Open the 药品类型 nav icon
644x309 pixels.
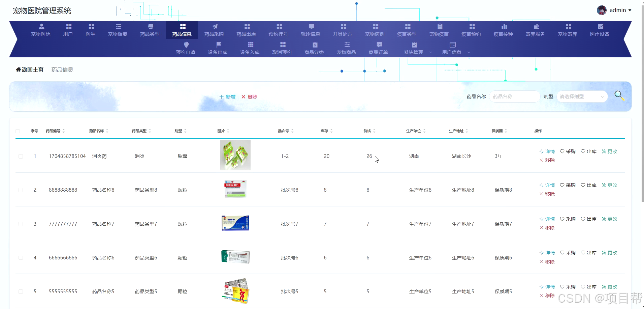pyautogui.click(x=151, y=26)
